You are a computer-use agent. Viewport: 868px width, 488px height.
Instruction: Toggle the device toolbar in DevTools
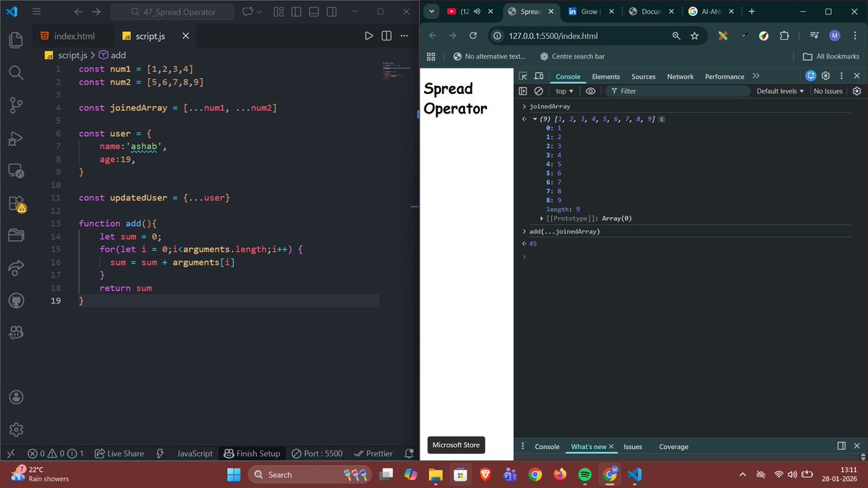pos(539,76)
